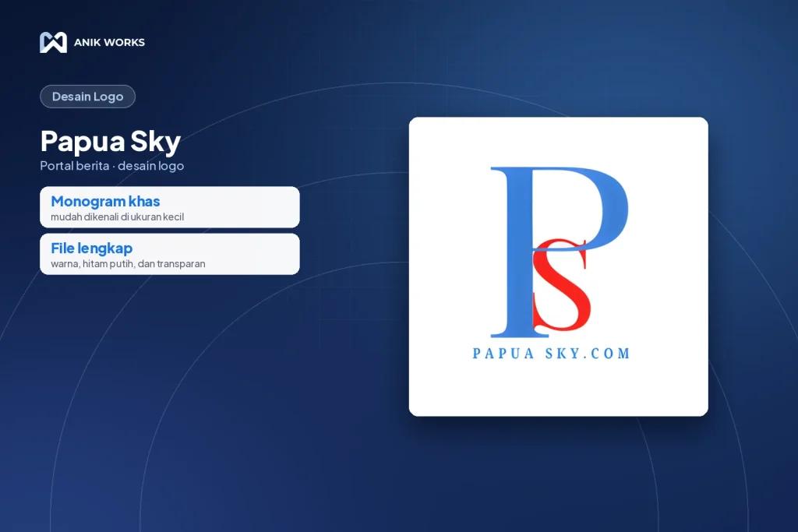
Task: Open the Monogram khas card
Action: tap(169, 207)
